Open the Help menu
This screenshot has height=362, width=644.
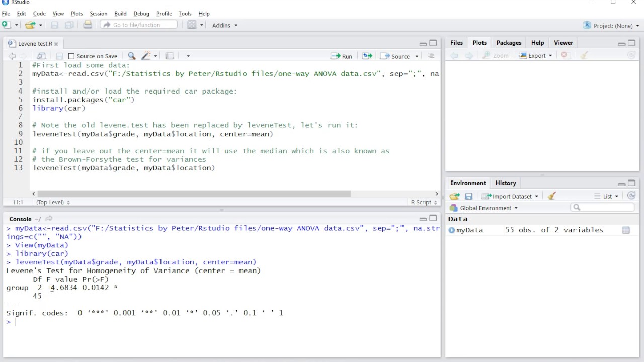[204, 14]
